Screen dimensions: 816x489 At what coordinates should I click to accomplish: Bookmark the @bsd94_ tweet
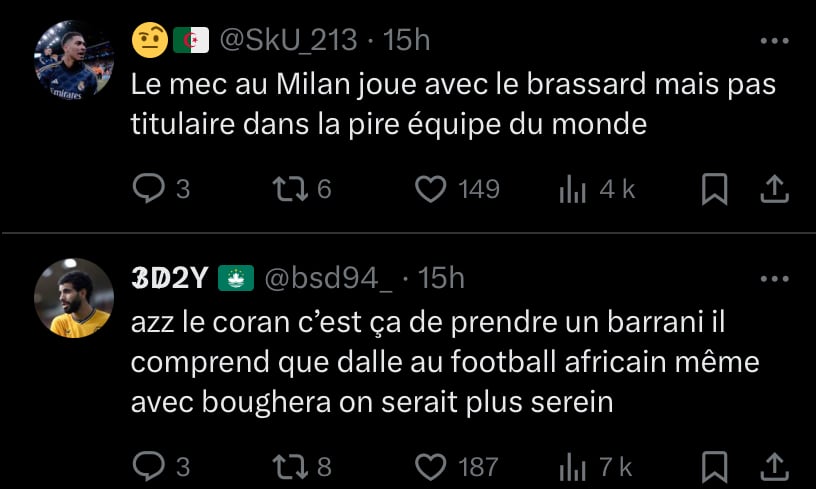point(714,466)
